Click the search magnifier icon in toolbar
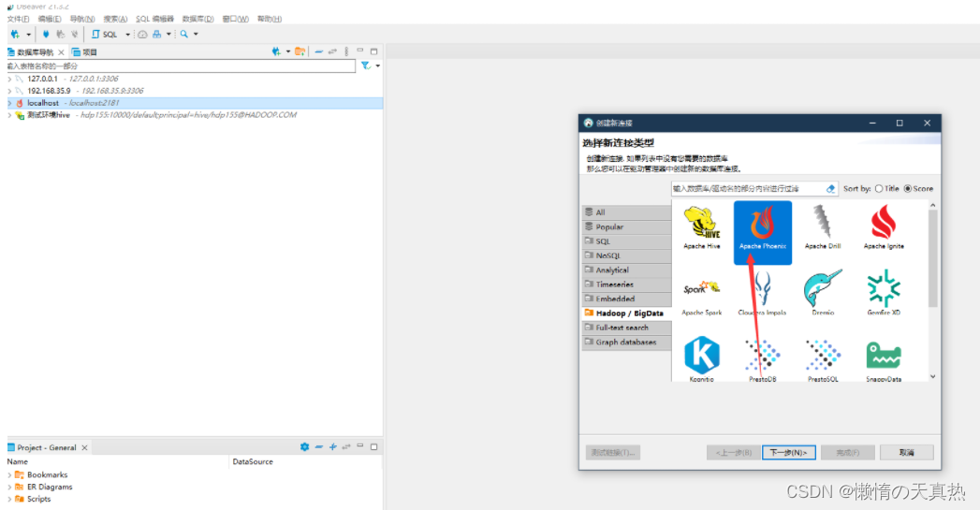Viewport: 980px width, 510px height. pyautogui.click(x=183, y=35)
